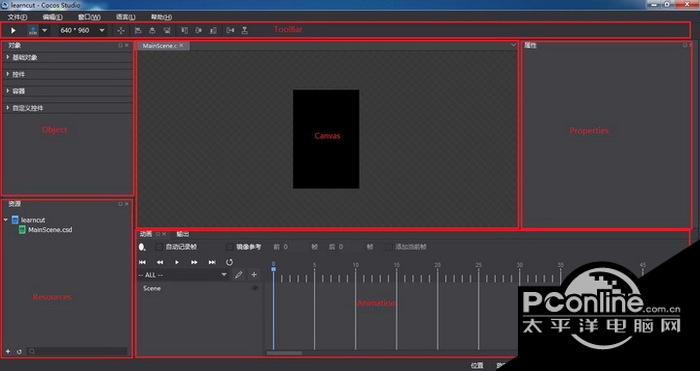This screenshot has width=700, height=371.
Task: Select the center anchor crosshair tool
Action: [121, 30]
